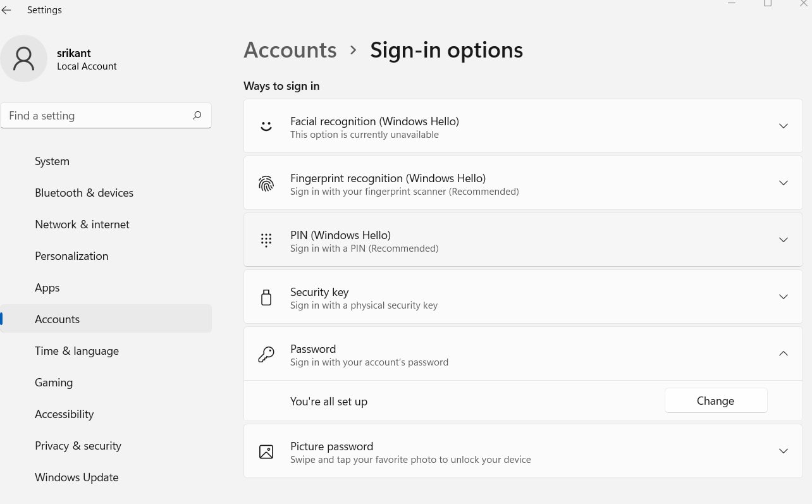Click the Fingerprint recognition (Windows Hello) title
The width and height of the screenshot is (812, 504).
[388, 178]
